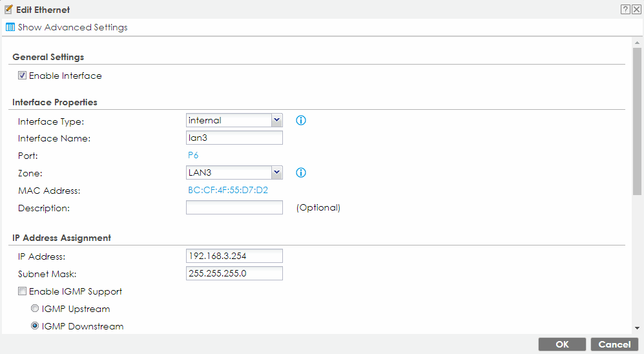Click the Show Advanced Settings table icon
644x354 pixels.
[x=10, y=27]
